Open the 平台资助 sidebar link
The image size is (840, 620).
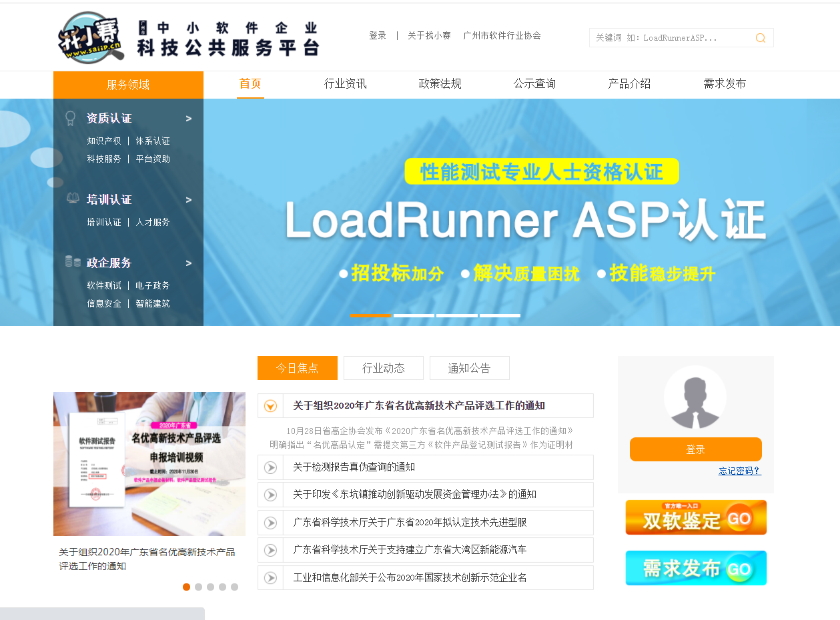point(153,159)
